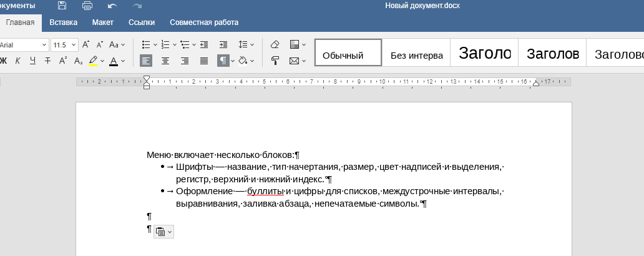The height and width of the screenshot is (256, 644).
Task: Toggle subscript A₂
Action: click(x=78, y=61)
